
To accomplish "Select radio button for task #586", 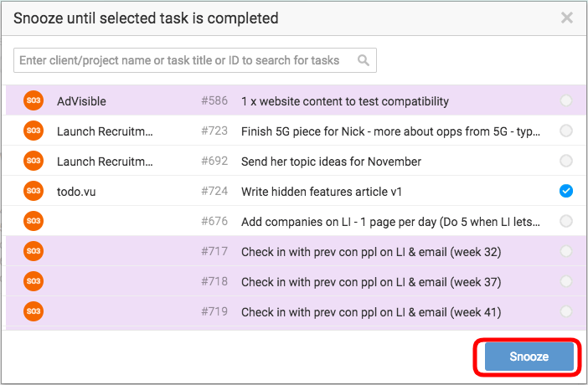I will pos(566,101).
